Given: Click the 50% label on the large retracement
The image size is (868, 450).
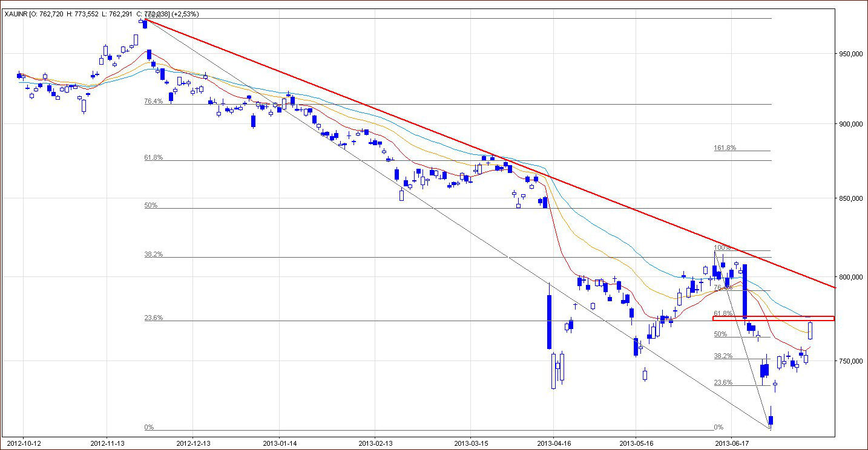Looking at the screenshot, I should (151, 206).
